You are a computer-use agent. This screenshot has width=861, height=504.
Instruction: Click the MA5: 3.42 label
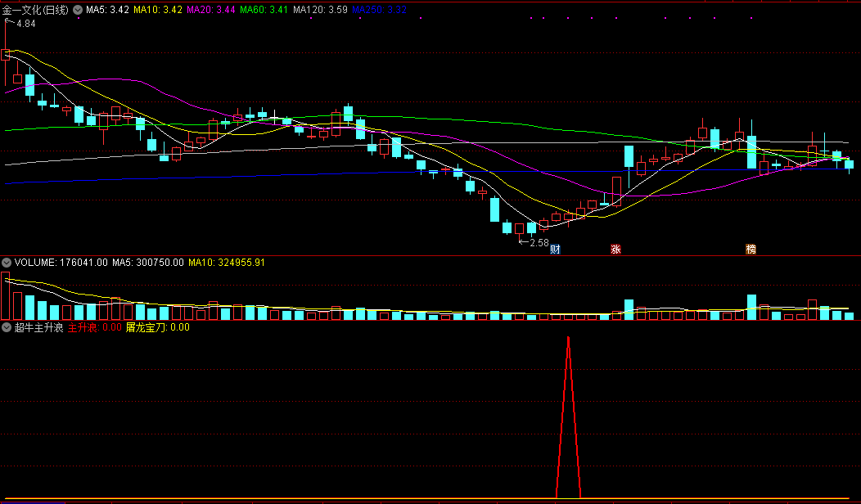(x=108, y=10)
